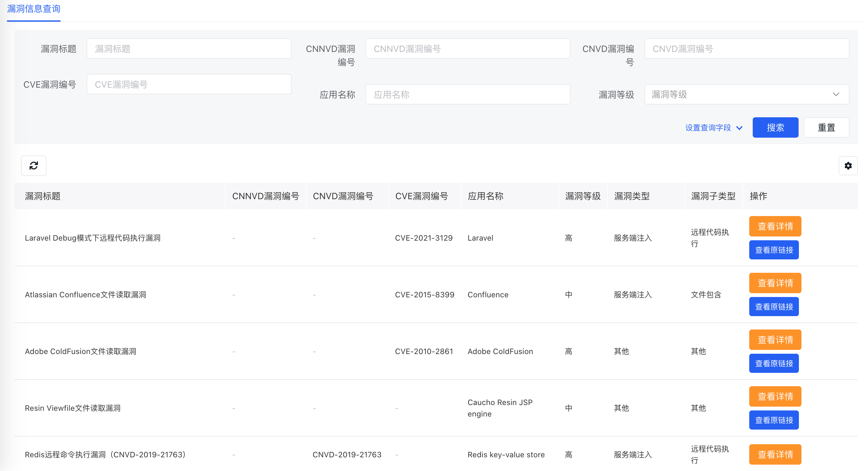The width and height of the screenshot is (868, 471).
Task: Click the refresh table icon
Action: (34, 165)
